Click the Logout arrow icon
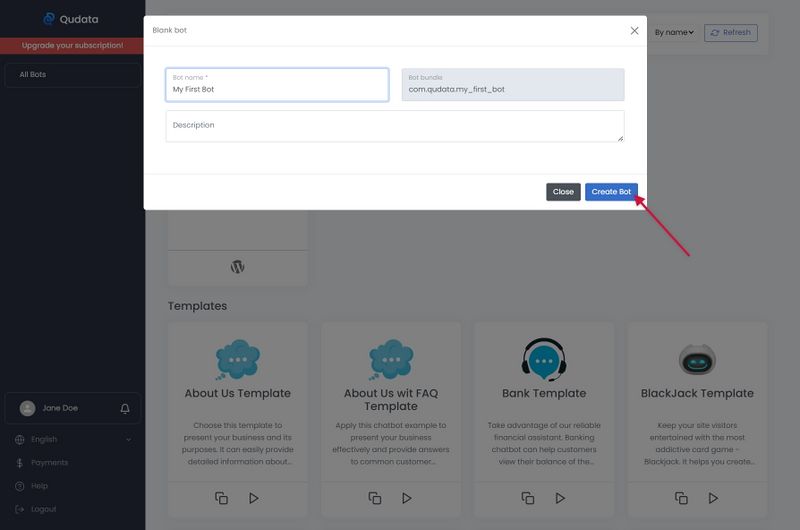Image resolution: width=800 pixels, height=530 pixels. point(19,509)
